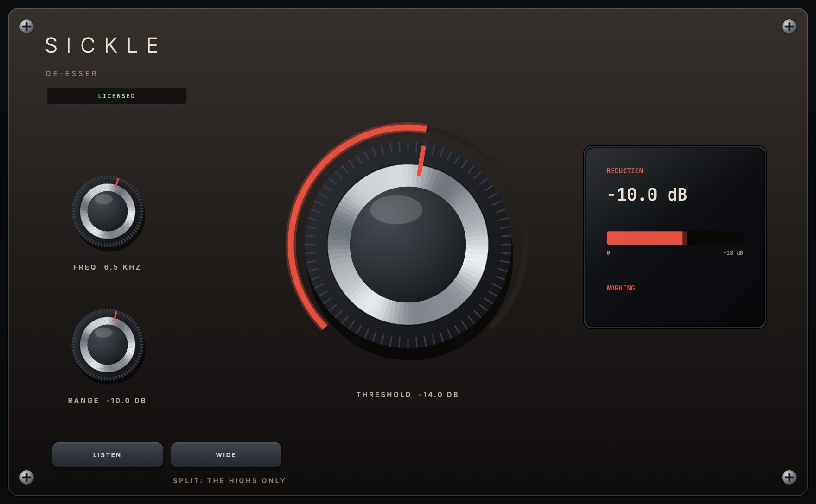Toggle the LISTEN button
This screenshot has height=504, width=816.
[x=107, y=455]
